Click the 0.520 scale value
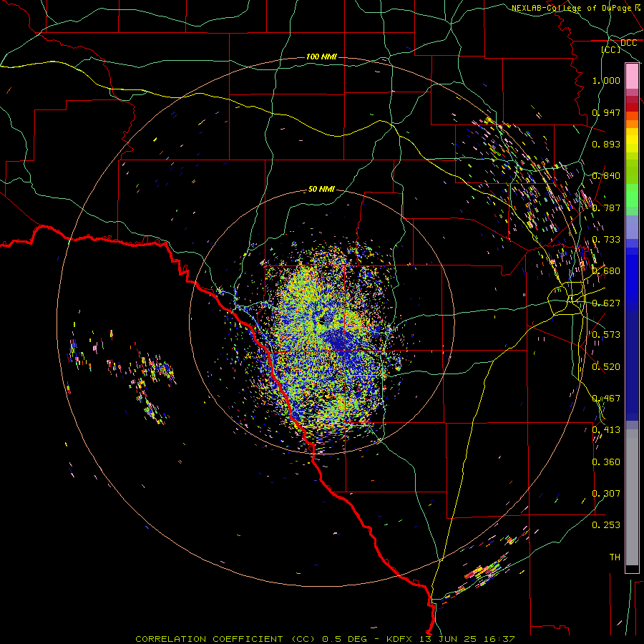Image resolution: width=644 pixels, height=644 pixels. coord(606,367)
